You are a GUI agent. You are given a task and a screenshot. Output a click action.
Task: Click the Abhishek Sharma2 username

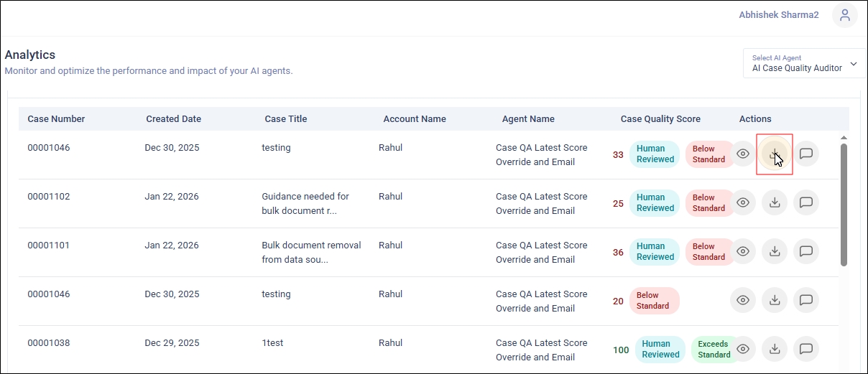coord(778,15)
